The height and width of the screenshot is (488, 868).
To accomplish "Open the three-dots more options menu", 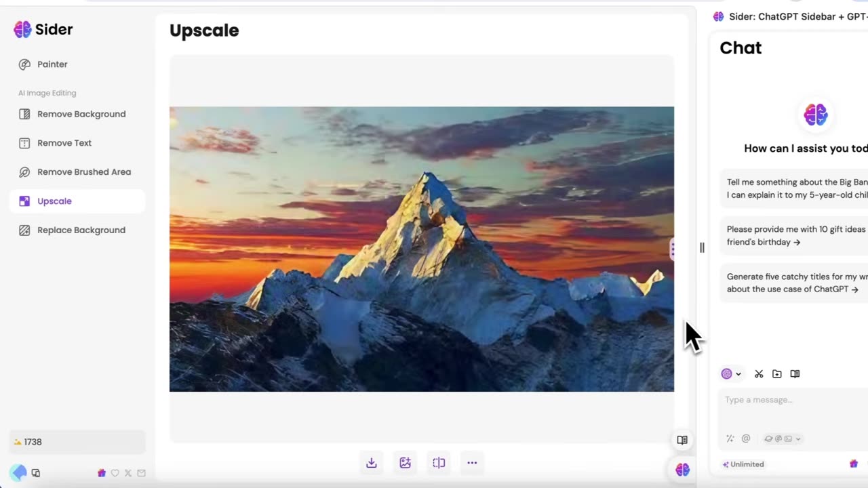I will click(472, 463).
